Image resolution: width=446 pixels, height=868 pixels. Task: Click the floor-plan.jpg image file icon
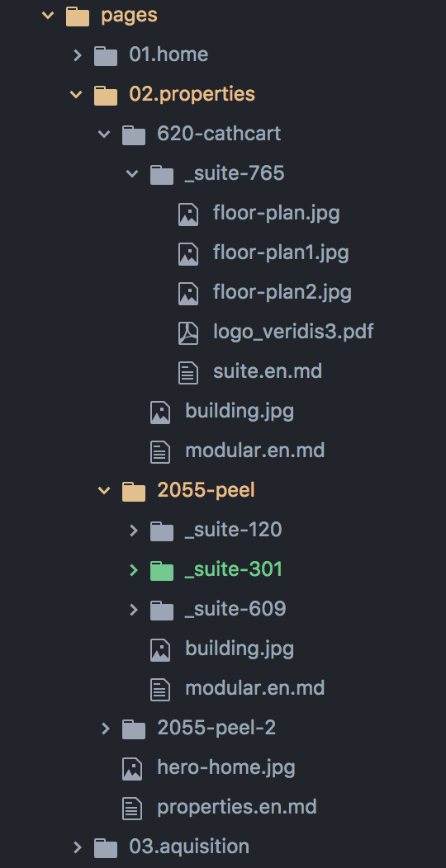(188, 215)
